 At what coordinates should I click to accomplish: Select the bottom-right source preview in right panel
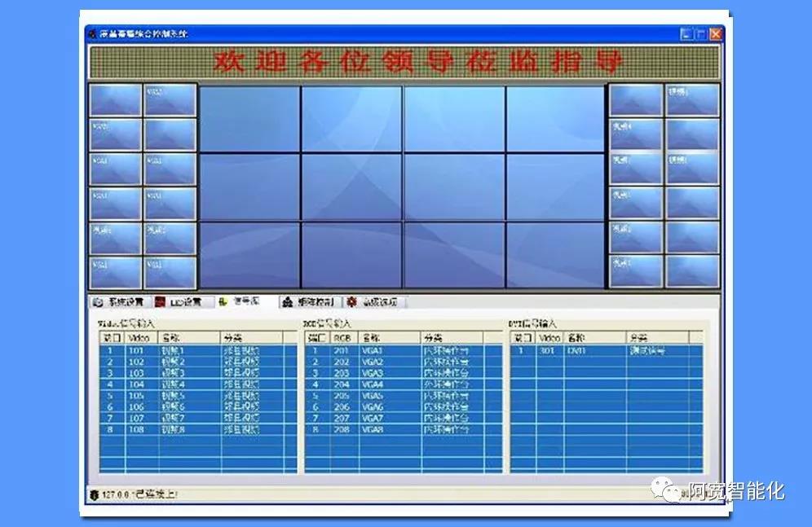(x=692, y=271)
